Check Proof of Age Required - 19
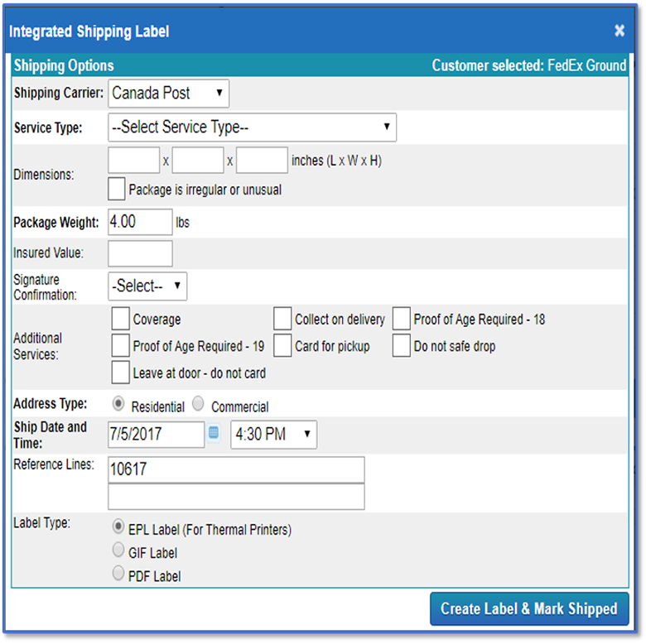 [121, 345]
